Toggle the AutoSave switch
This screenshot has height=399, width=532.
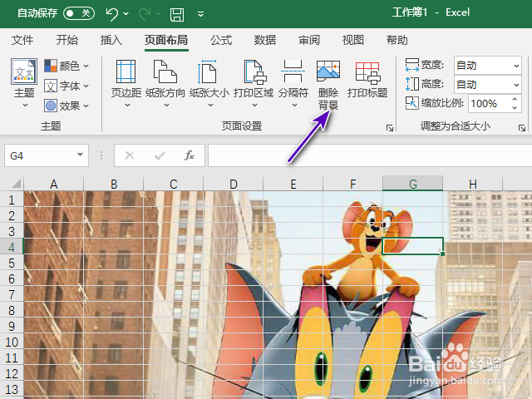pyautogui.click(x=79, y=13)
